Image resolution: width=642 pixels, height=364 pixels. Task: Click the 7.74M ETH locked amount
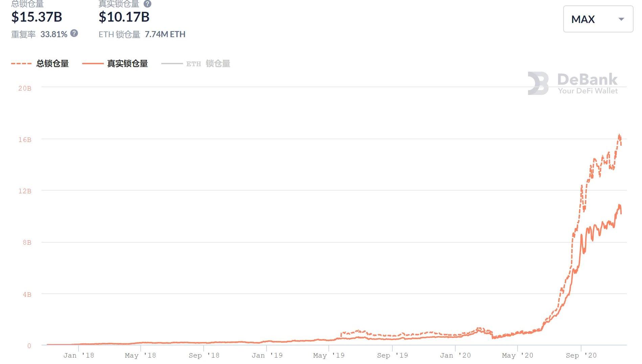tap(165, 34)
